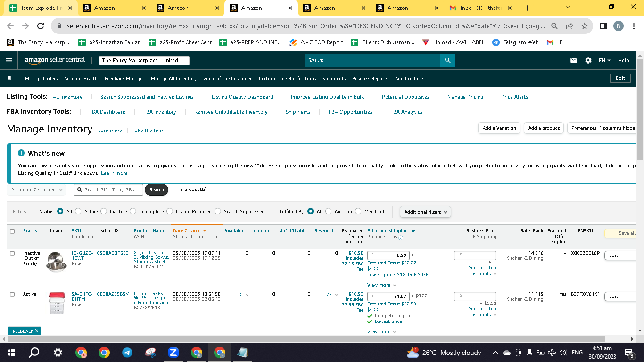Click the horizontal scrollbar at the page bottom
This screenshot has height=362, width=644.
[x=306, y=339]
